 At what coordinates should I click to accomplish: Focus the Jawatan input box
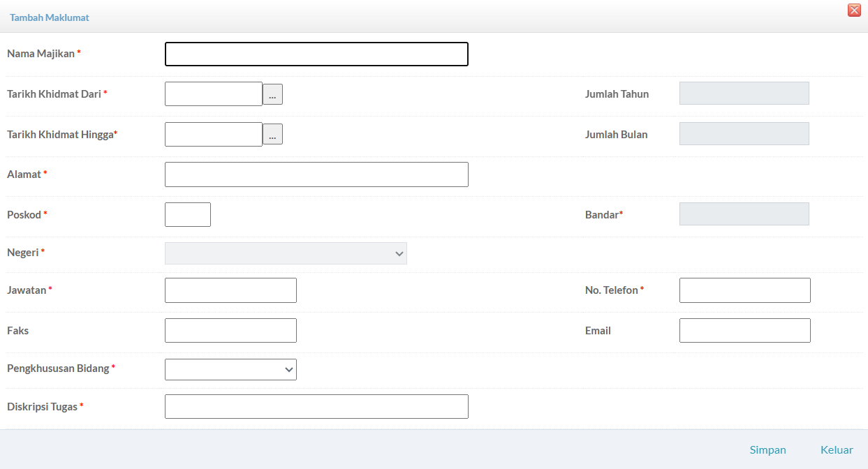pyautogui.click(x=230, y=290)
